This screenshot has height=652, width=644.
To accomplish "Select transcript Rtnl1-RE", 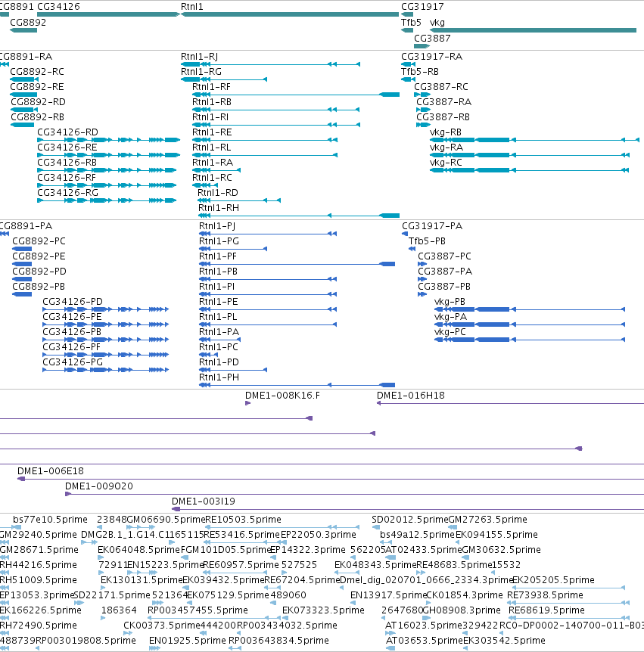I will (x=212, y=132).
